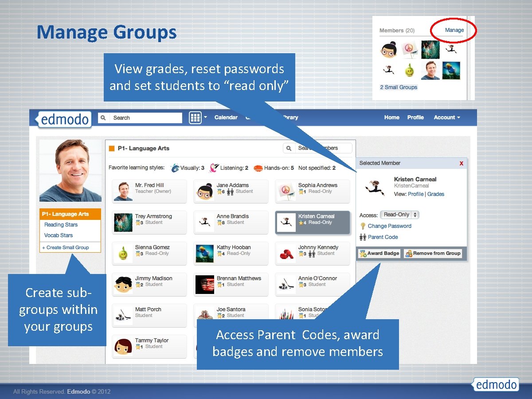Click Trey Armstrong's avatar picture
Screen dimensions: 532x399
123,223
